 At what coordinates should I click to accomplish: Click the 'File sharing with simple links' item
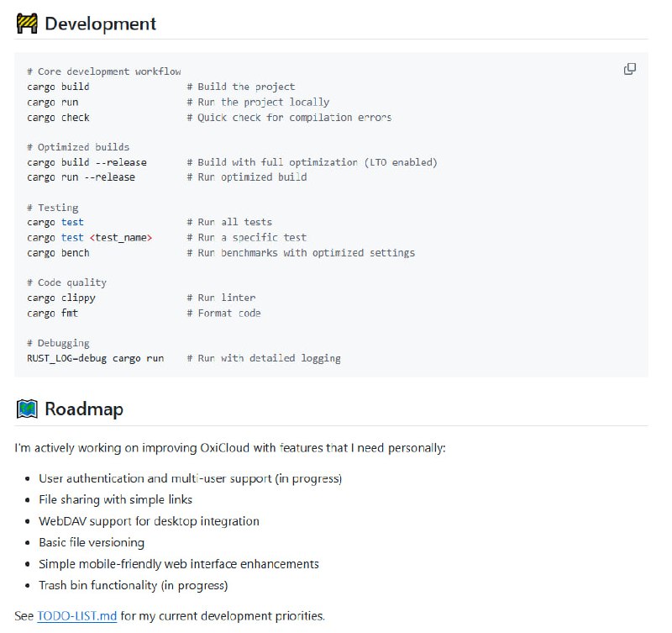coord(115,499)
